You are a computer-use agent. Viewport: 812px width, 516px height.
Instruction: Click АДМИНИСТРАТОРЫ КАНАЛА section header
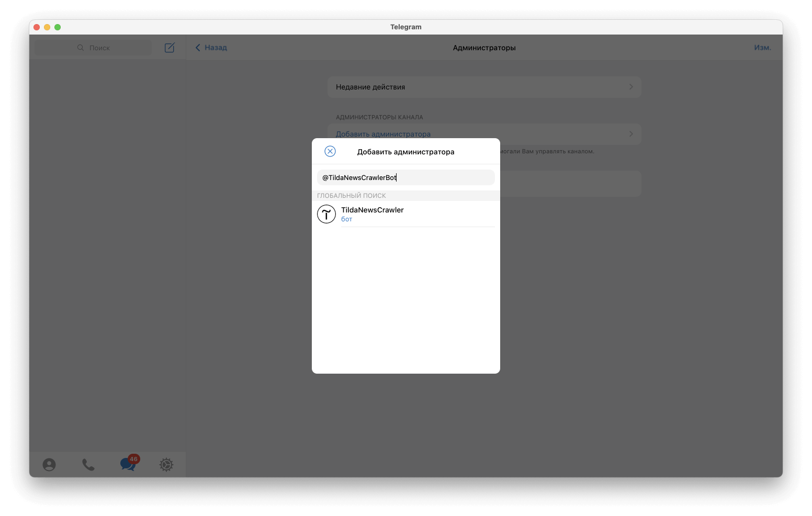[379, 117]
